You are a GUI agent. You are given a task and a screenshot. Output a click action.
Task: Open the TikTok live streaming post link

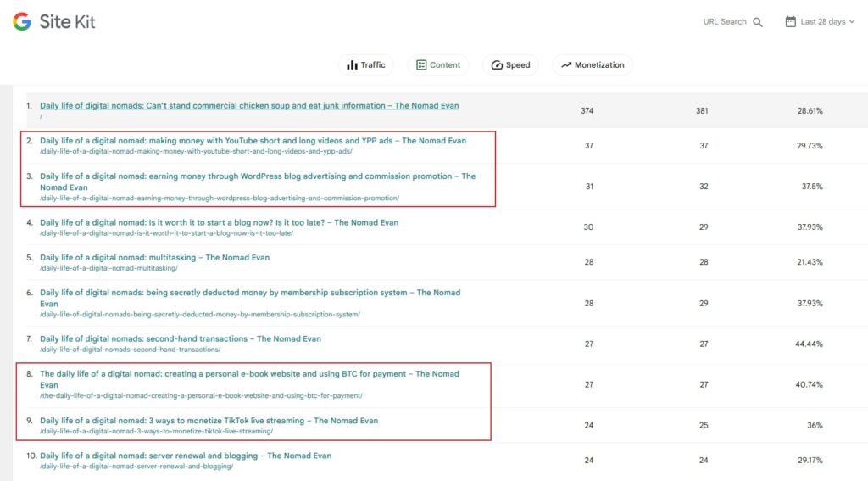click(209, 421)
